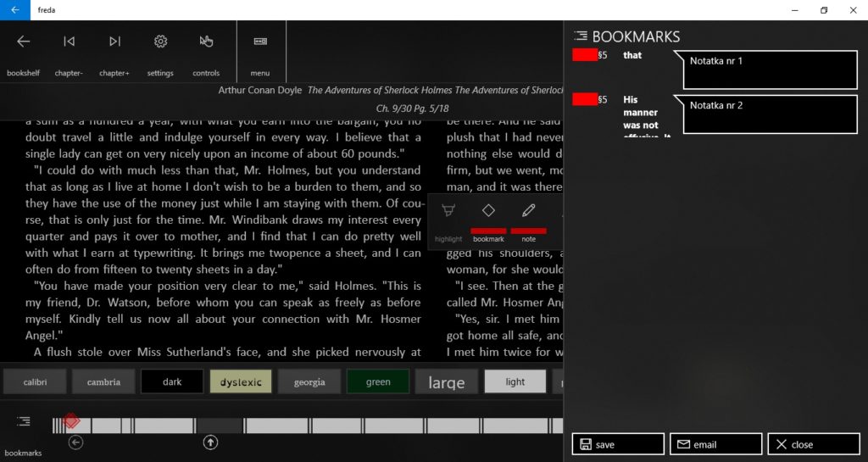
Task: Click the red diamond marker on progress bar
Action: pyautogui.click(x=71, y=421)
